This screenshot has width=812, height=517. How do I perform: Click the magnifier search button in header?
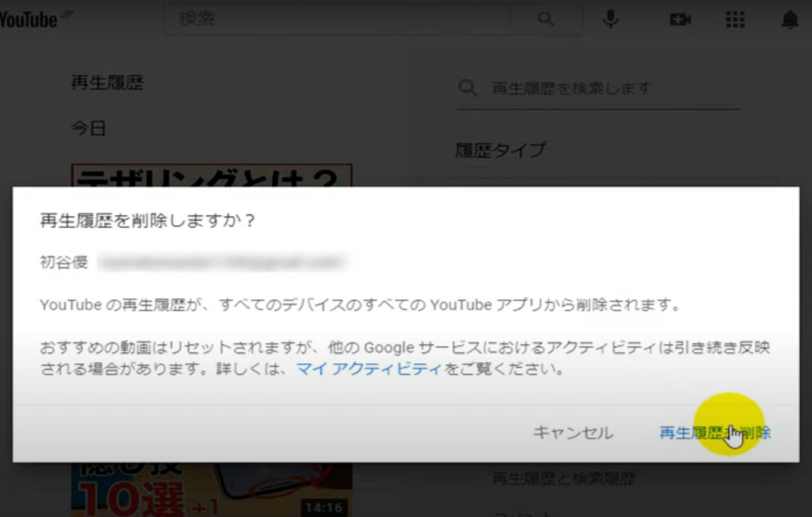(x=546, y=19)
